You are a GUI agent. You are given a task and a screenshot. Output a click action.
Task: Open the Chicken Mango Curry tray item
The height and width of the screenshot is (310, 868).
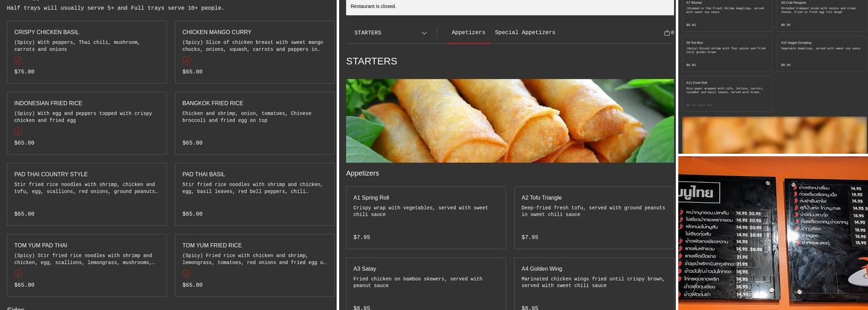[255, 52]
